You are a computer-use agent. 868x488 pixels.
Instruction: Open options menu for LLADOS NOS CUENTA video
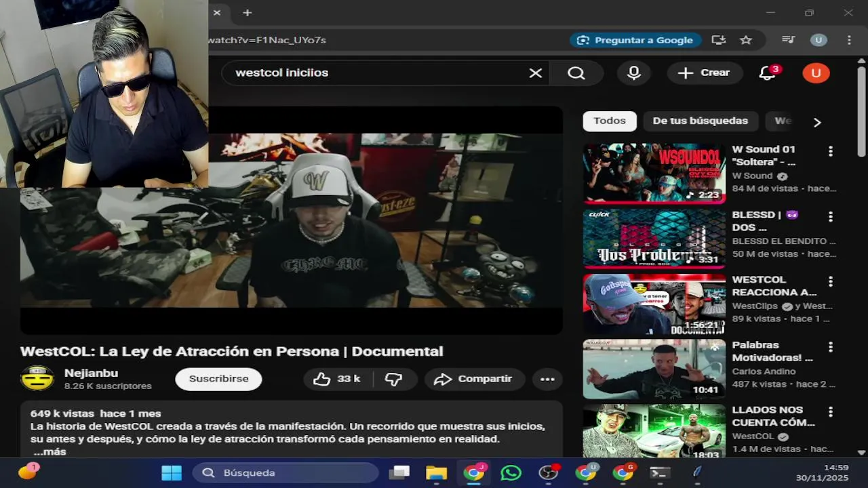830,411
